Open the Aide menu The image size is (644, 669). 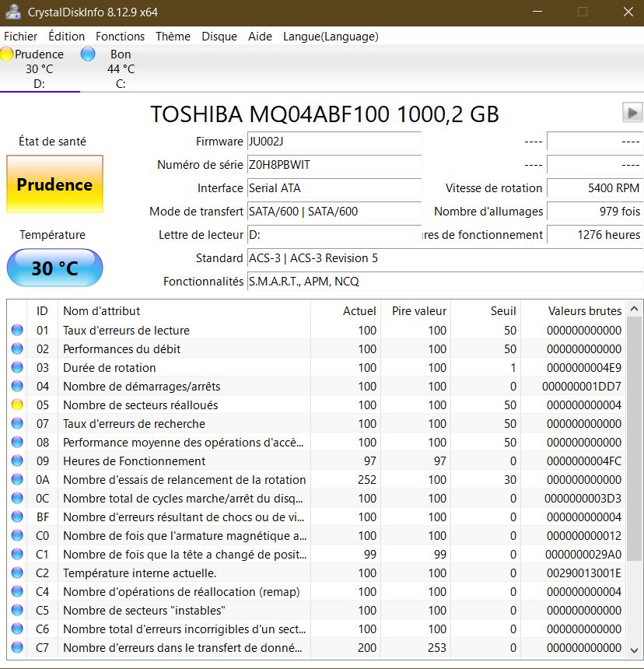260,37
